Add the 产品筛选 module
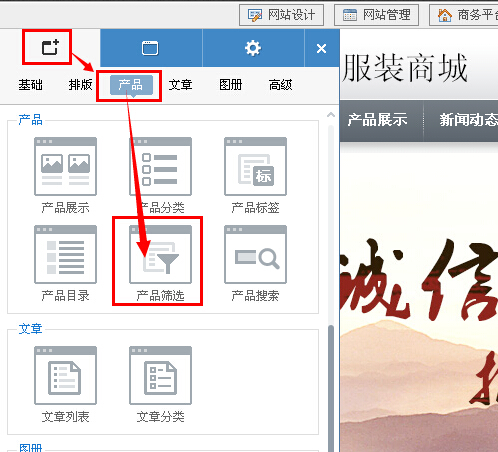Viewport: 498px width, 452px height. [x=160, y=264]
